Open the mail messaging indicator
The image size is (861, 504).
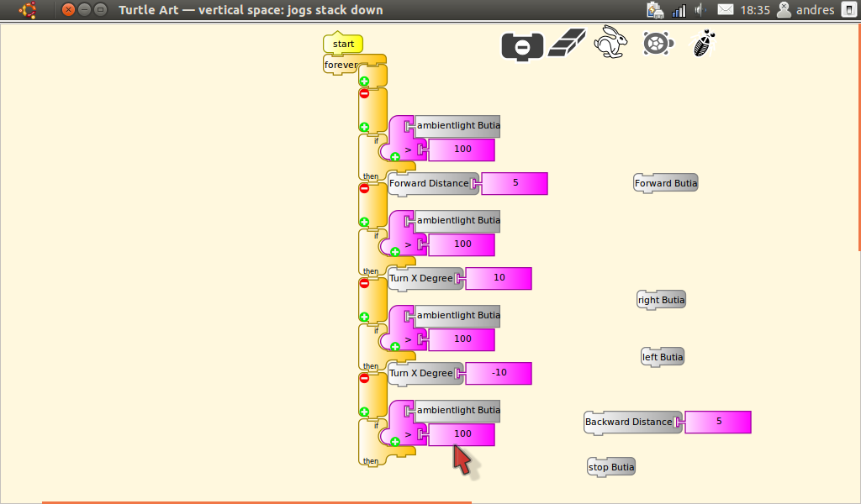pyautogui.click(x=726, y=10)
